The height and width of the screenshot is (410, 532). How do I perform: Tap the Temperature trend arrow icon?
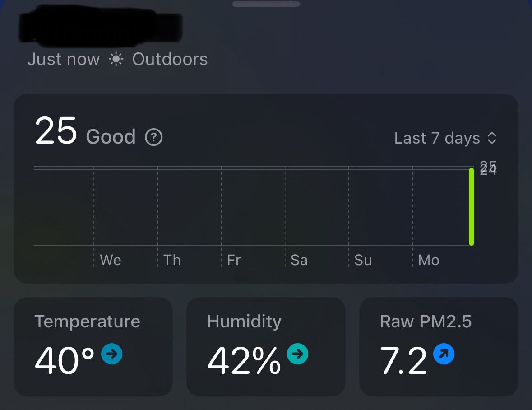point(112,354)
